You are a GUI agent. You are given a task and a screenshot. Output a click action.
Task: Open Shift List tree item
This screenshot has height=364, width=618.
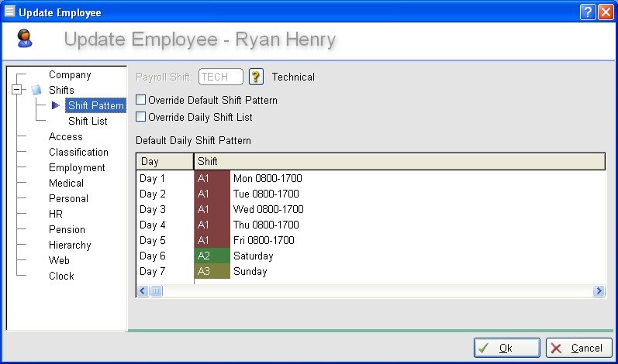coord(88,121)
